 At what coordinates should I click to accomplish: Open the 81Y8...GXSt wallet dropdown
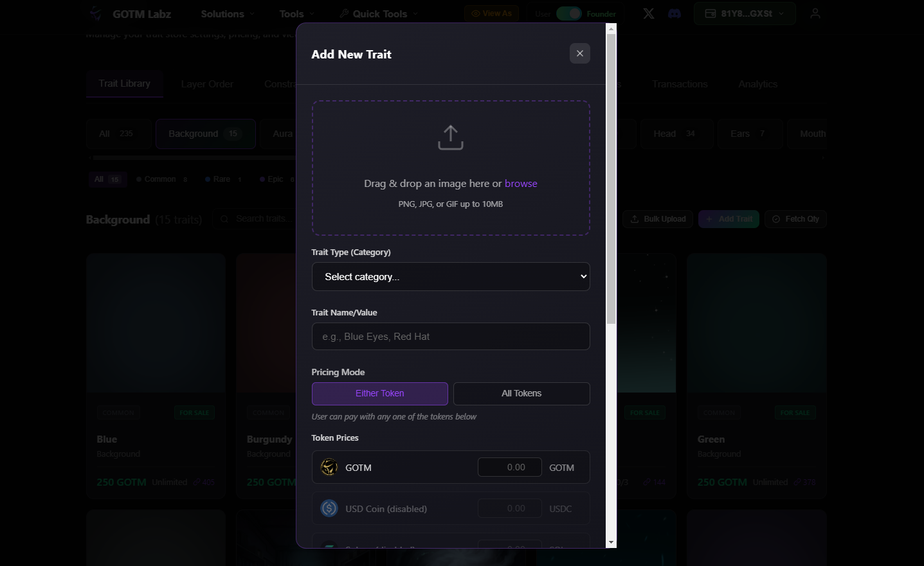(x=744, y=13)
